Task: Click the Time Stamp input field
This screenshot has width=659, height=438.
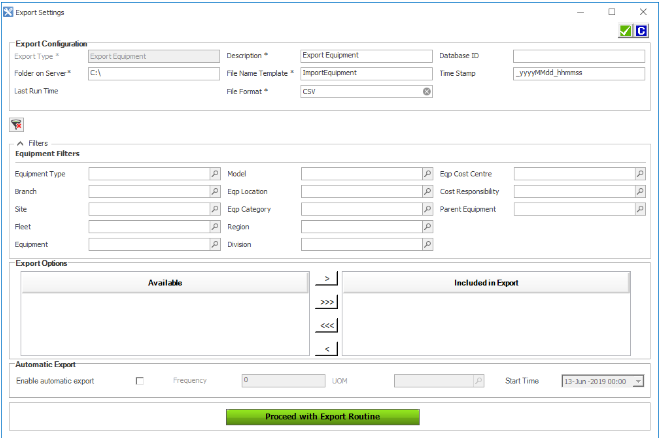Action: point(579,73)
